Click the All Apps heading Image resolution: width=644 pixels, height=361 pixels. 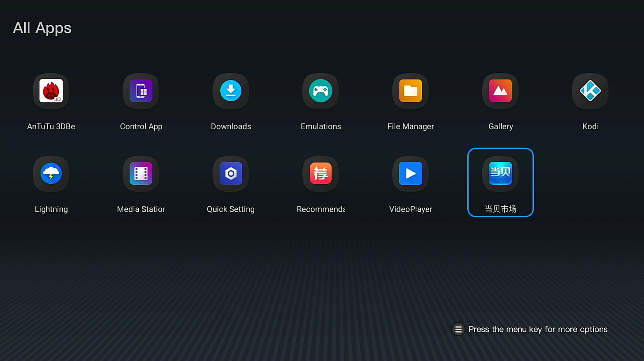tap(42, 28)
